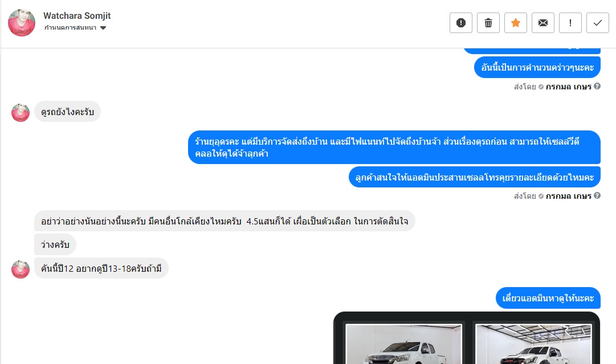Click the help icon beside second sender name

tap(597, 195)
